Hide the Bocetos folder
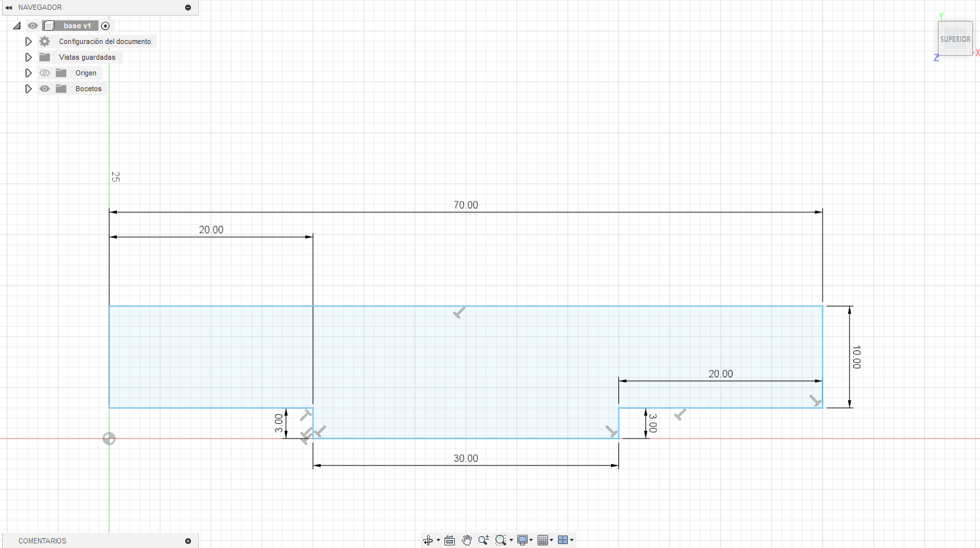 tap(45, 89)
